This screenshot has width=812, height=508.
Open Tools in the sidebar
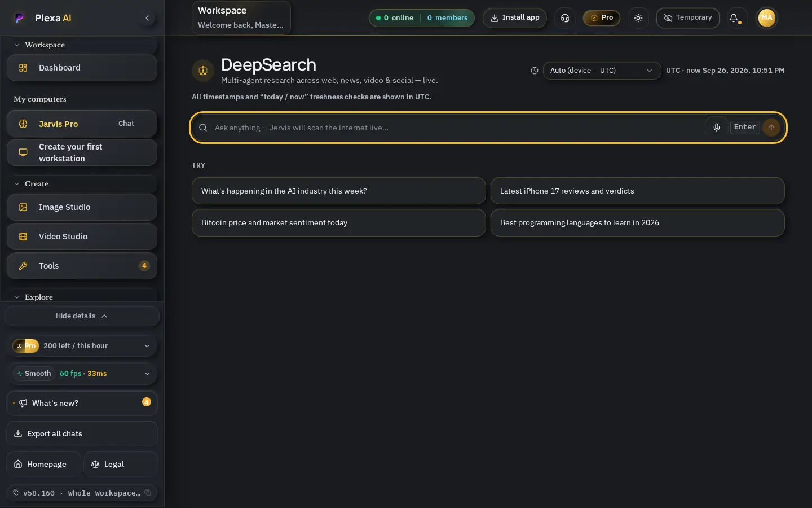pyautogui.click(x=82, y=266)
